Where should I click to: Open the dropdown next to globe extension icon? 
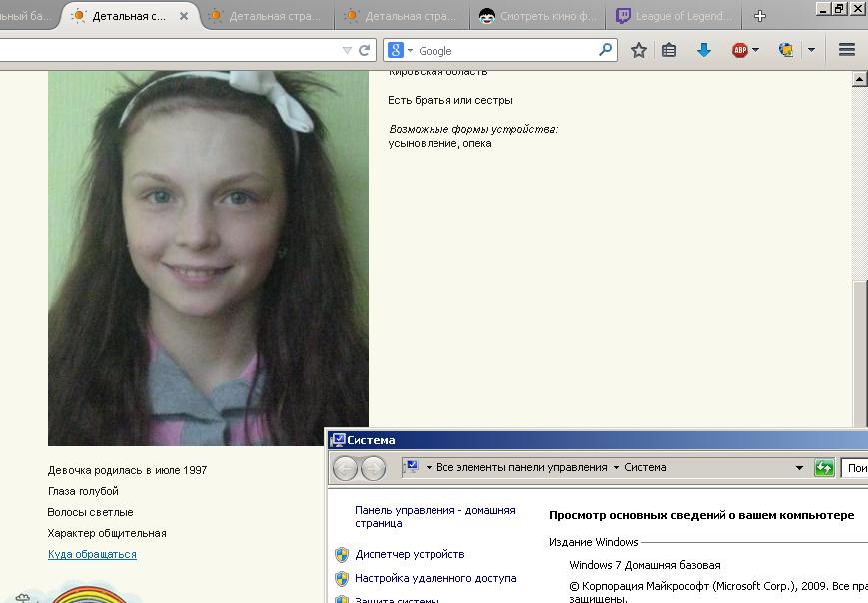811,50
